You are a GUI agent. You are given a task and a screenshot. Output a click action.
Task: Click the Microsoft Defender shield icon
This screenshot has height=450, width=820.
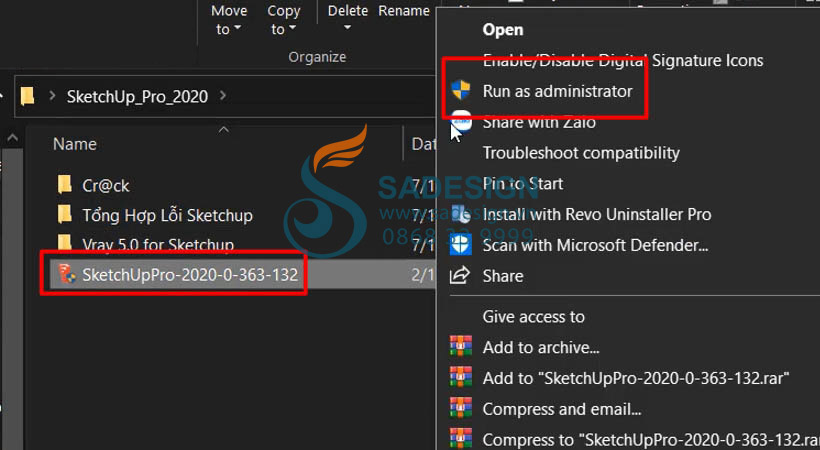(x=461, y=244)
